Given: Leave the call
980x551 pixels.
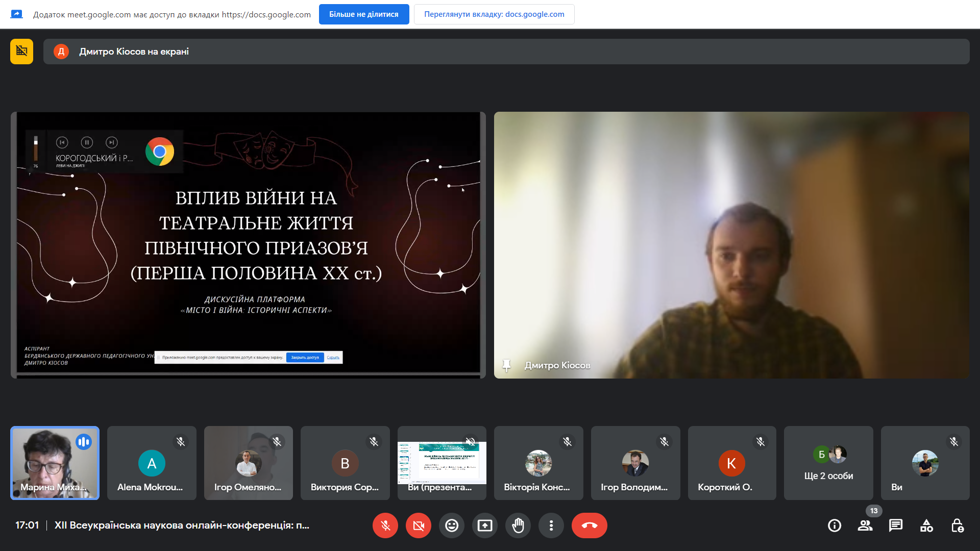Looking at the screenshot, I should point(590,525).
